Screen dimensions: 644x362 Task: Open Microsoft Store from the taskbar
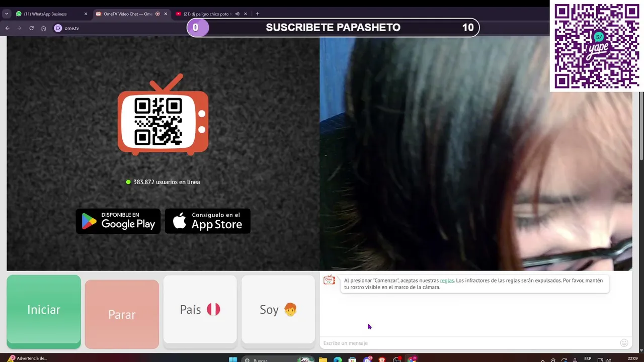(x=353, y=359)
